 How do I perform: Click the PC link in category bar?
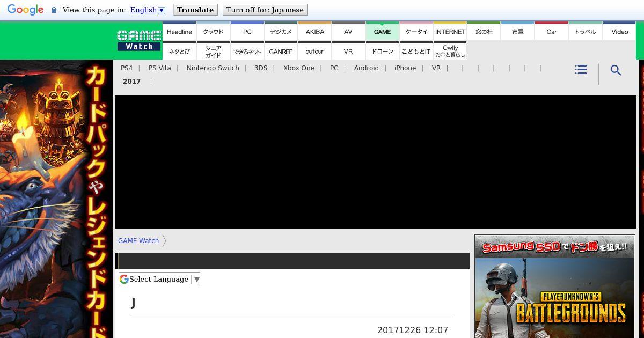pyautogui.click(x=334, y=68)
